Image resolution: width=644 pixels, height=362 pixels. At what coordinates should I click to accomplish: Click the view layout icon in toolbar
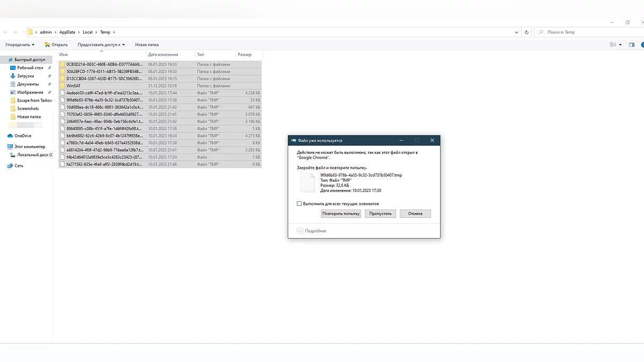[613, 45]
